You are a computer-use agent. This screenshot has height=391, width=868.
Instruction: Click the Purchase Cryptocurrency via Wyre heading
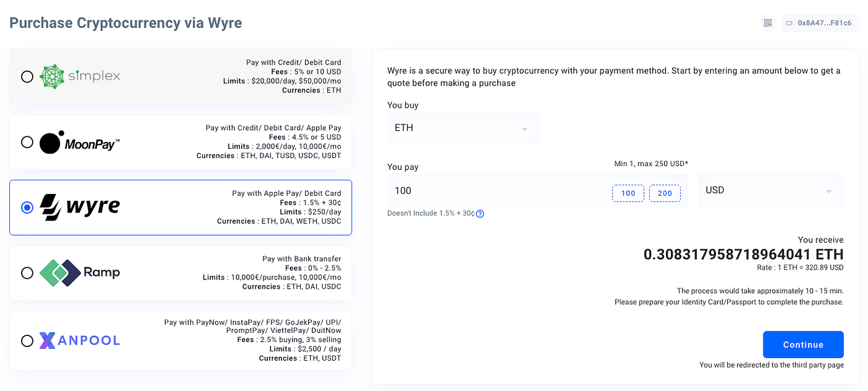(x=126, y=24)
